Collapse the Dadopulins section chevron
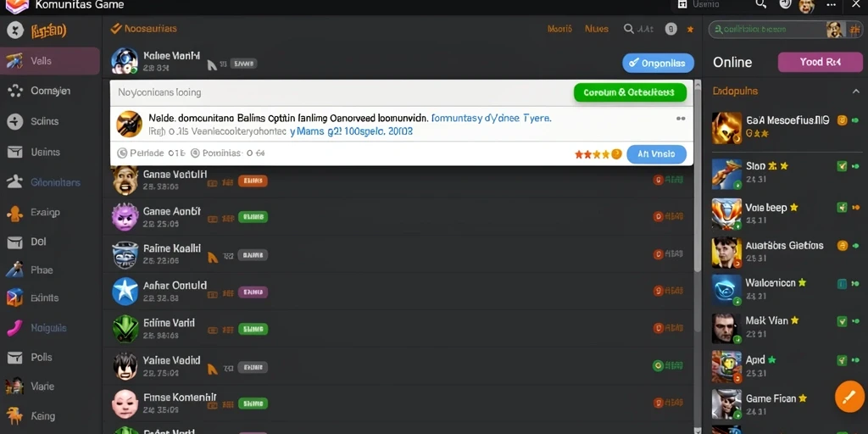The width and height of the screenshot is (868, 434). [x=856, y=92]
